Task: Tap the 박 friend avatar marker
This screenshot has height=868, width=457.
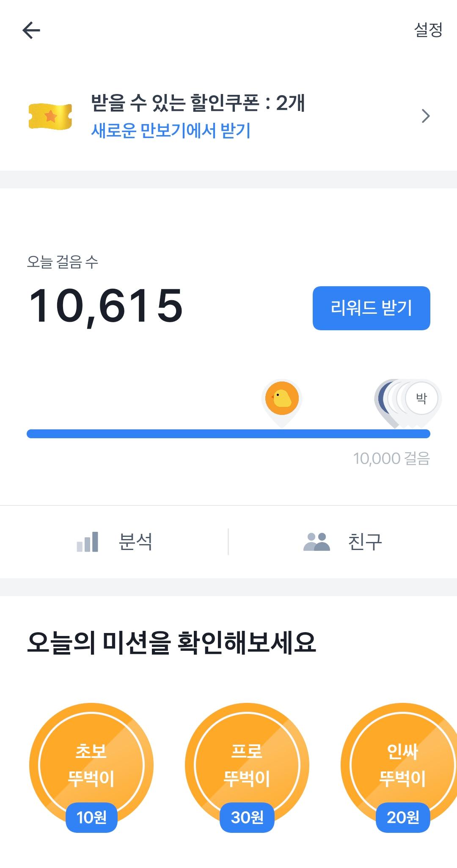Action: click(x=421, y=398)
